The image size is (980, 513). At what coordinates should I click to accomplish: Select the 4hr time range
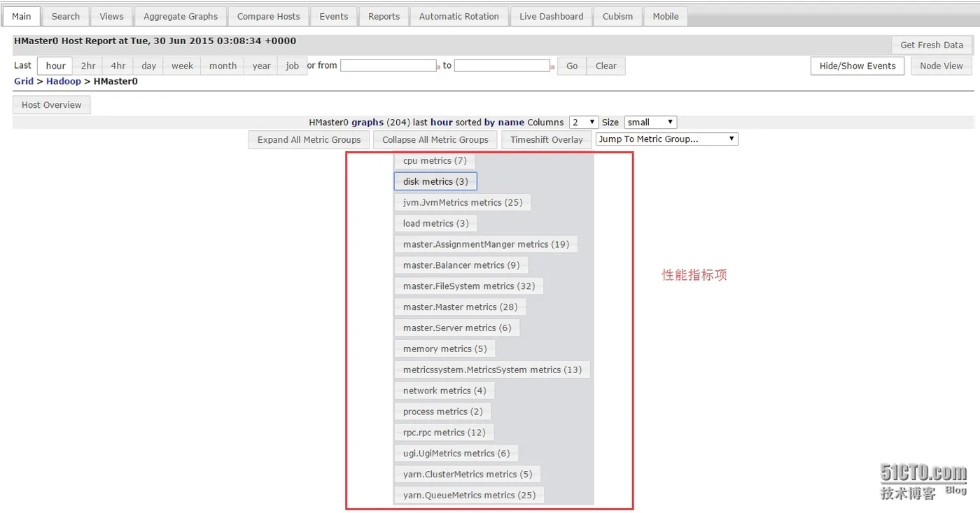click(118, 66)
